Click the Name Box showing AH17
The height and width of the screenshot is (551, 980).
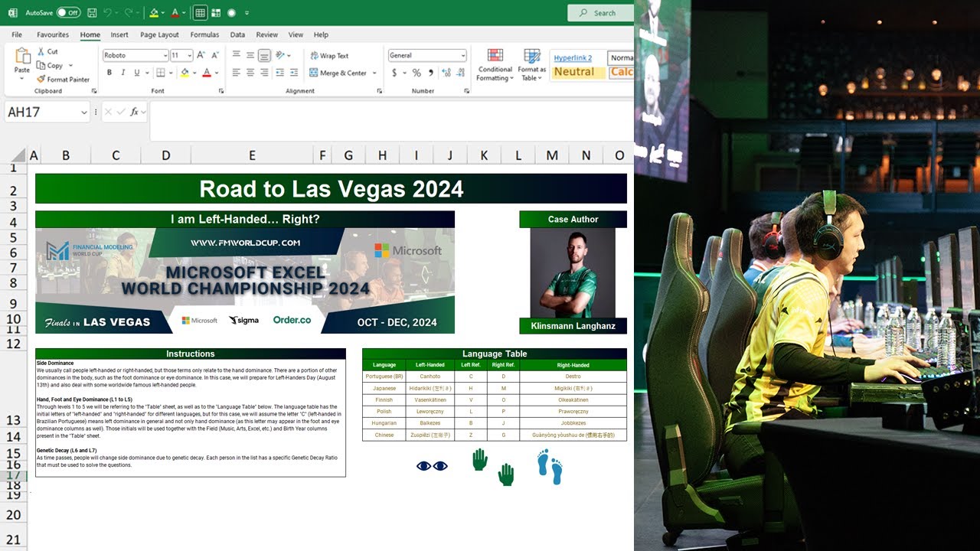(x=47, y=112)
